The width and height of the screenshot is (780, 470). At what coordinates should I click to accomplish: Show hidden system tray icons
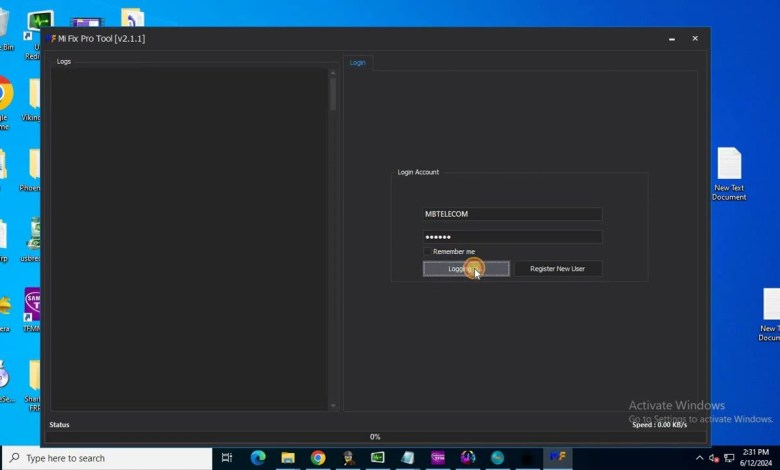(x=699, y=458)
